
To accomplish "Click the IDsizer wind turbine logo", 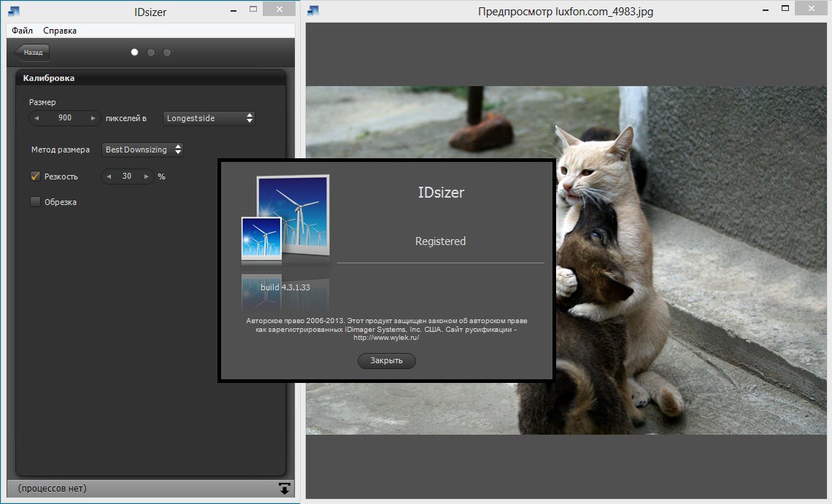I will (285, 219).
